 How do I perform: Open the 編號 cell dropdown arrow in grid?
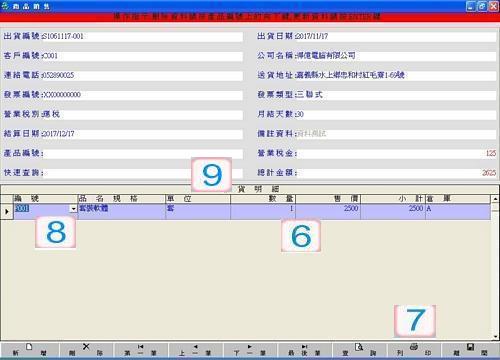coord(73,209)
